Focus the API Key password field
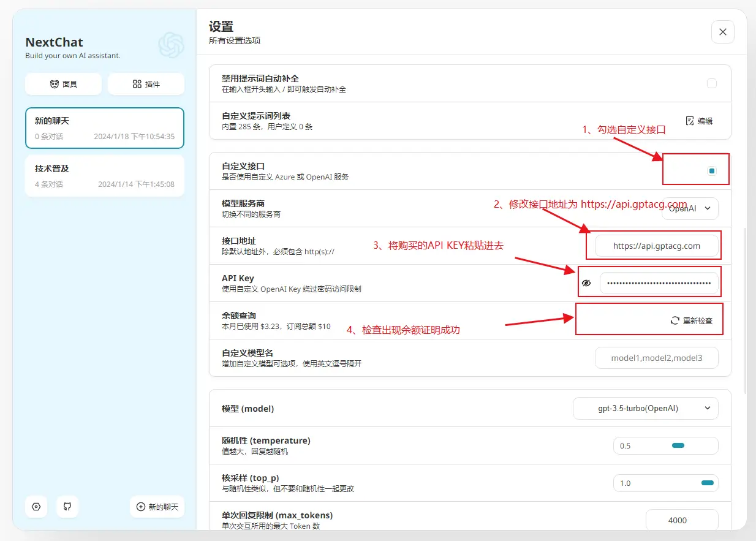Screen dimensions: 756x541 point(659,283)
